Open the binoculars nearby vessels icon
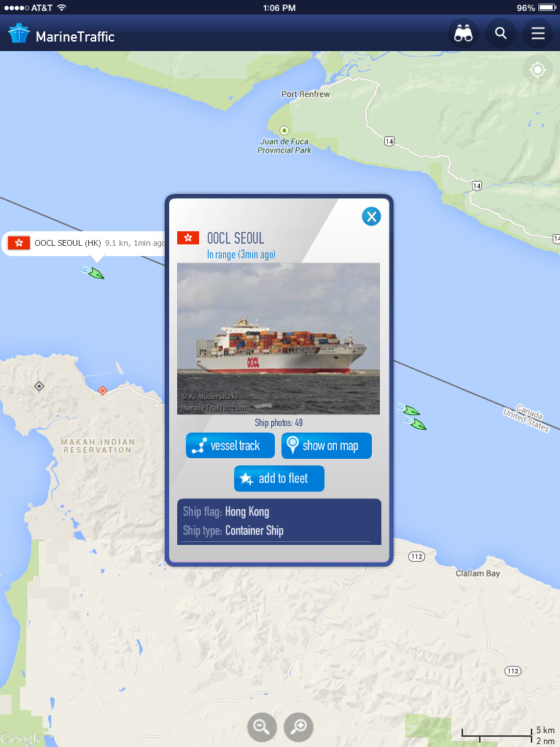560x747 pixels. pyautogui.click(x=463, y=34)
